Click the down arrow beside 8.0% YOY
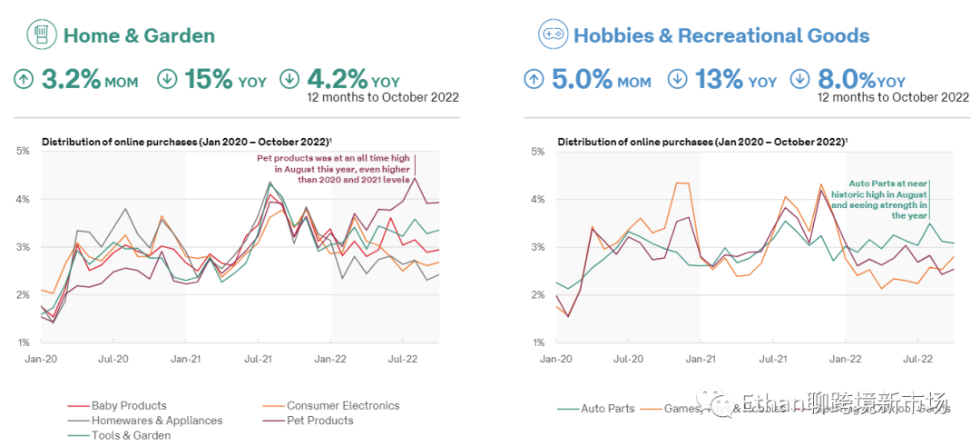The width and height of the screenshot is (980, 446). point(801,80)
